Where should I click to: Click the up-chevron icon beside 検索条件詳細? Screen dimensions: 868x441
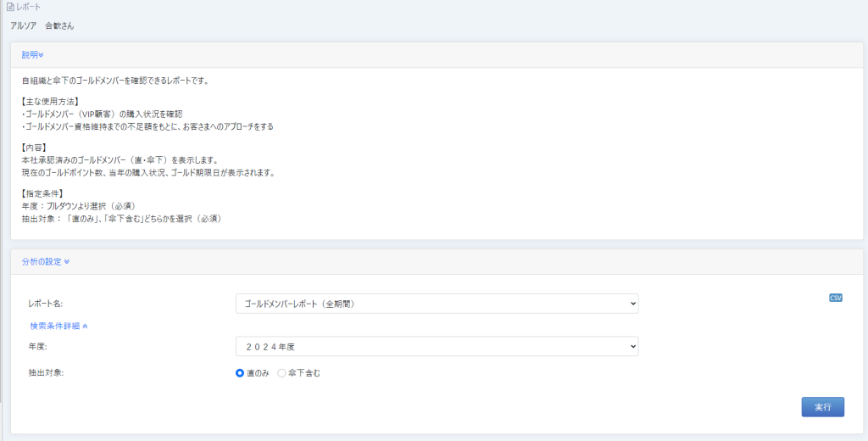point(85,326)
